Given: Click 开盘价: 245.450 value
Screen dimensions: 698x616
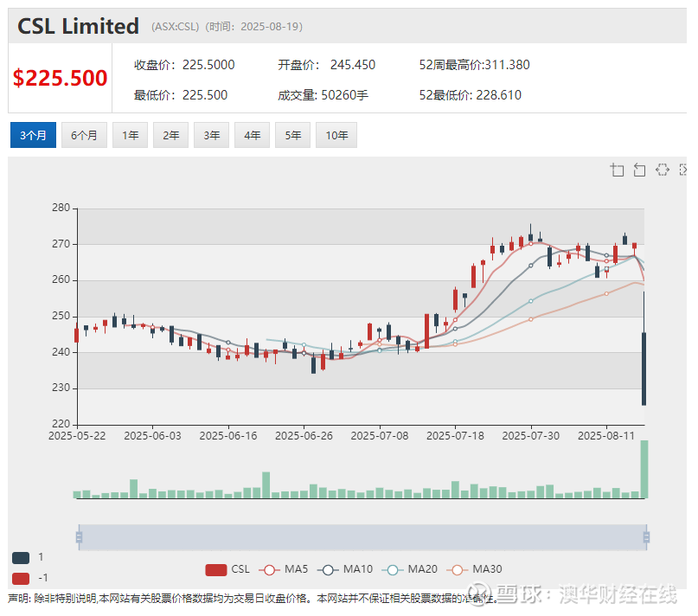Looking at the screenshot, I should click(327, 65).
